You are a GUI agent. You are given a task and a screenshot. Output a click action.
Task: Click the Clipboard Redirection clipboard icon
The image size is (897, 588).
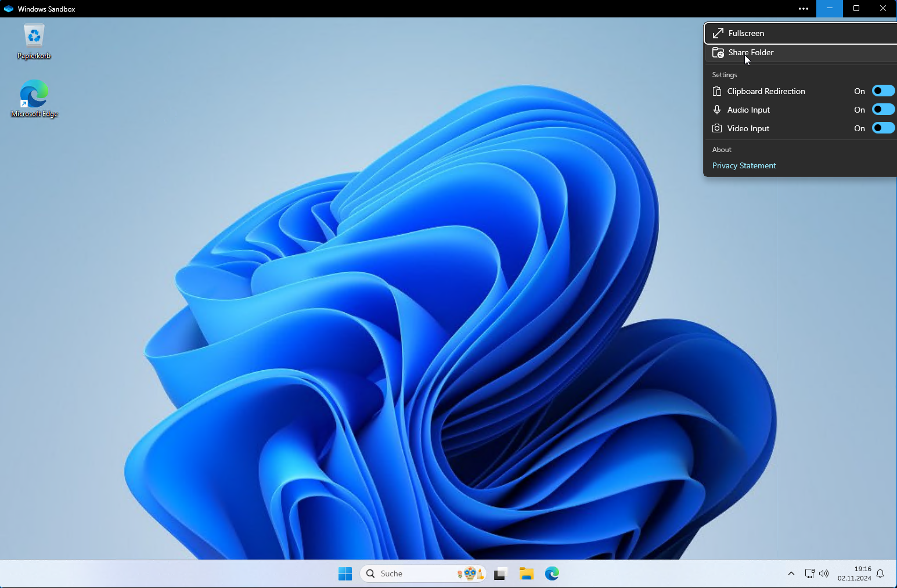click(717, 91)
